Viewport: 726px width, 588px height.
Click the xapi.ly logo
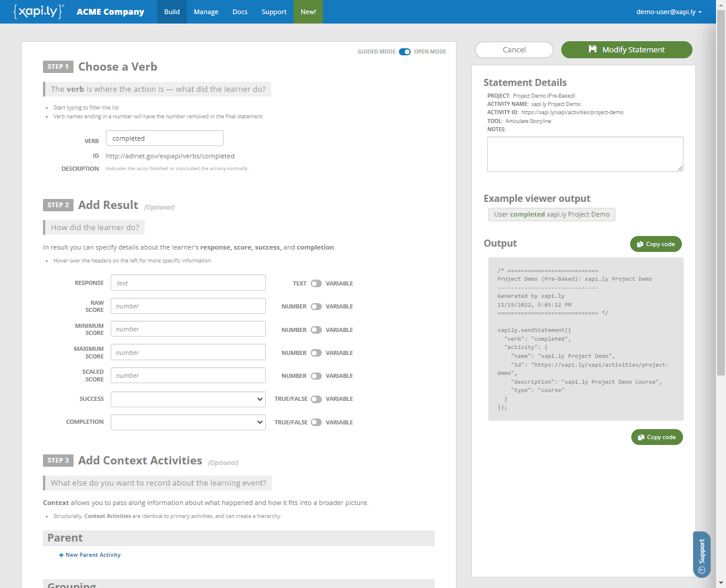(x=38, y=11)
